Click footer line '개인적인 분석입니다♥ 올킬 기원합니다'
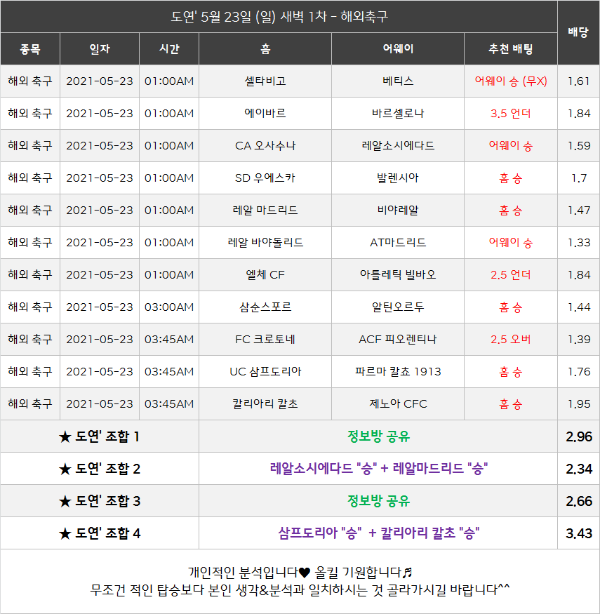 [x=300, y=572]
